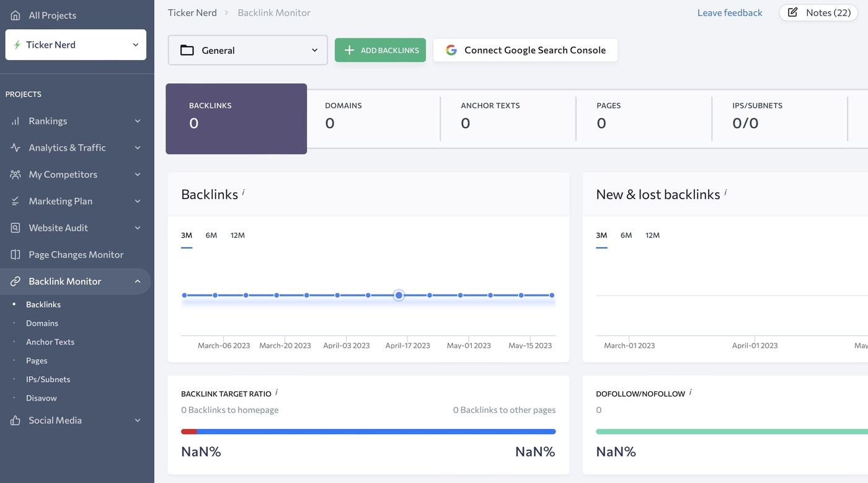The image size is (868, 483).
Task: Click the All Projects home icon
Action: [x=15, y=15]
